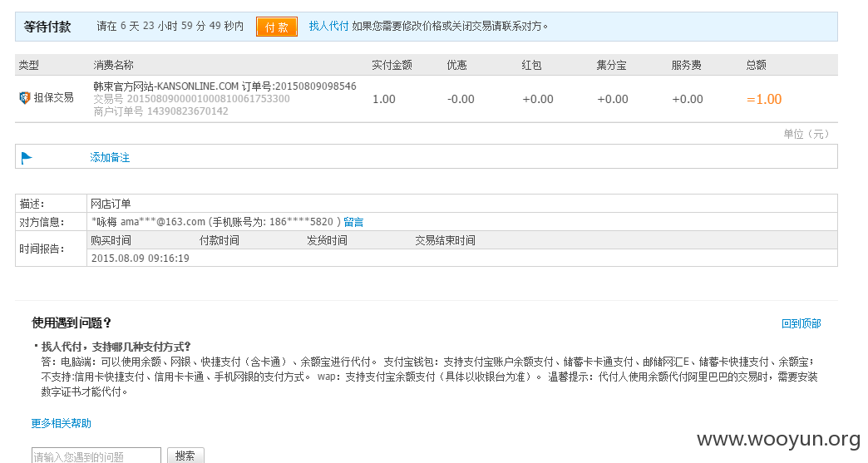This screenshot has height=463, width=868.
Task: Click the 担保交易 type label
Action: (x=54, y=98)
